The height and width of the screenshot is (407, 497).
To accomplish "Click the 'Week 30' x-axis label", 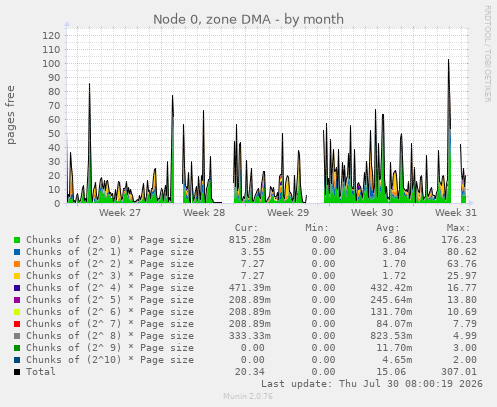I will [372, 213].
